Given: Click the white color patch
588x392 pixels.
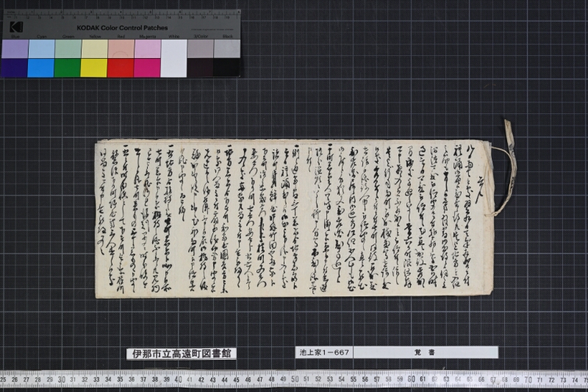Looking at the screenshot, I should [173, 58].
